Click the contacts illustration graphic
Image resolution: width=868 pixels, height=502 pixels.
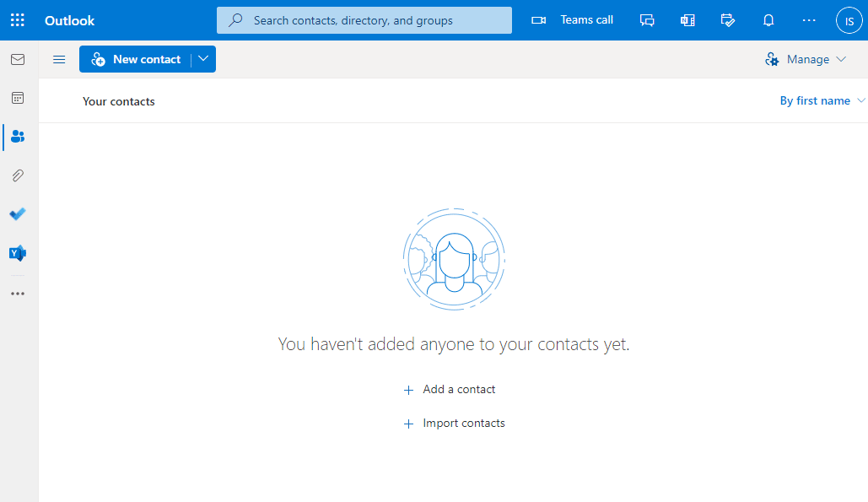(x=454, y=259)
